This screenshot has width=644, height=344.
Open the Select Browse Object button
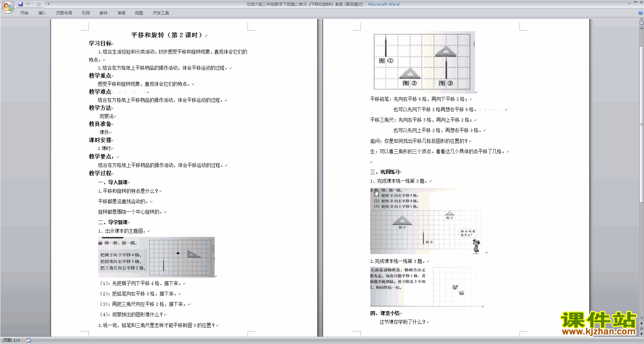[642, 329]
